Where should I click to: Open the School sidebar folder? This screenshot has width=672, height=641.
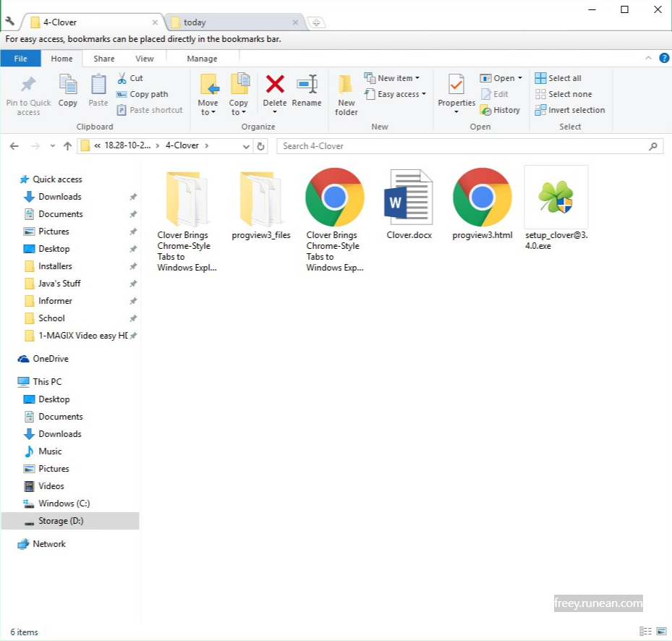(51, 318)
